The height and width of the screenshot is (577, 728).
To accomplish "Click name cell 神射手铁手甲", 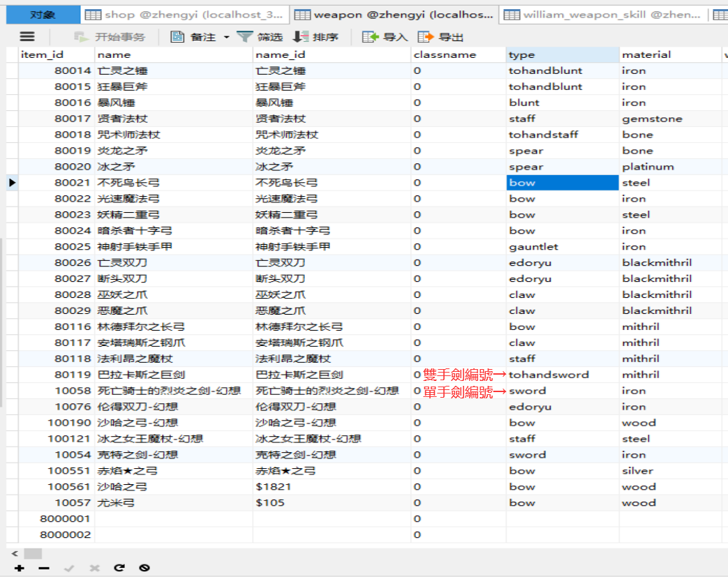I will 174,246.
